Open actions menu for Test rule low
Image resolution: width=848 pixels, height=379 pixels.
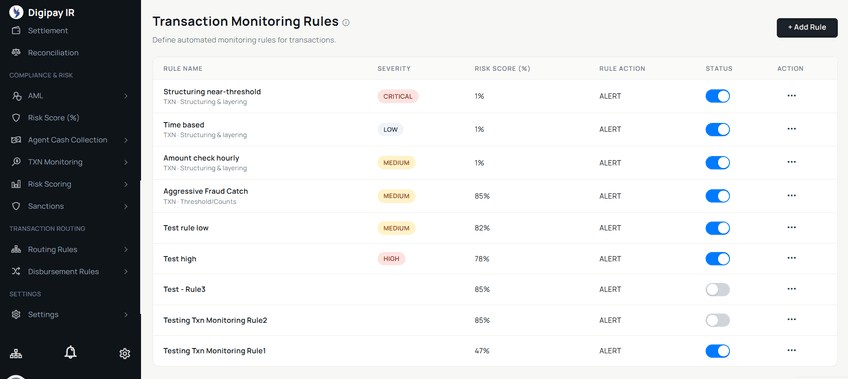pyautogui.click(x=792, y=228)
